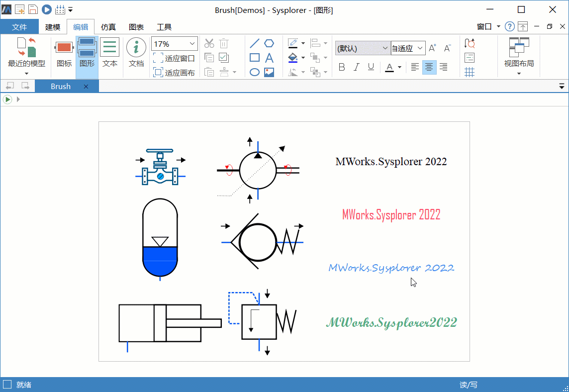
Task: Click the properties list icon below search
Action: point(470,58)
